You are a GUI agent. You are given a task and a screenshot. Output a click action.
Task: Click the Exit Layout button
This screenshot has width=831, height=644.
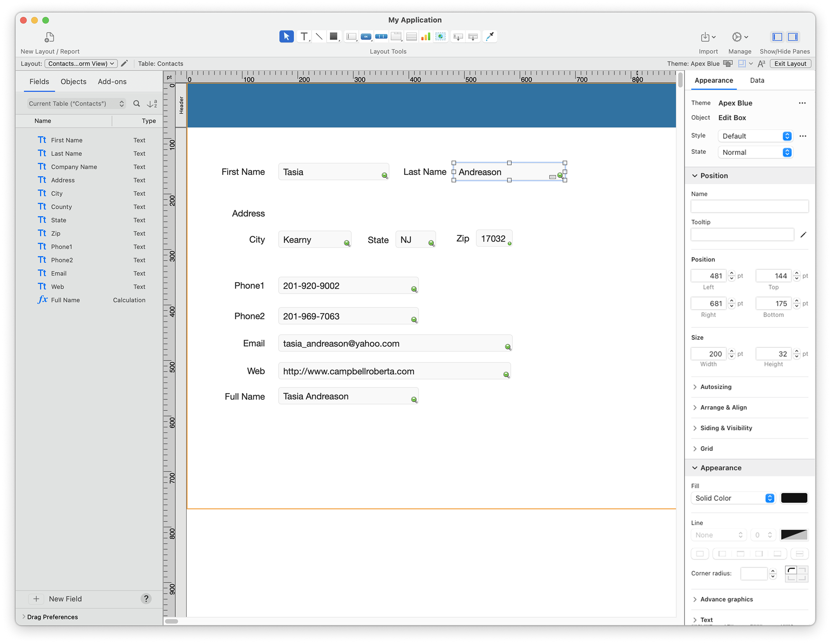click(790, 64)
